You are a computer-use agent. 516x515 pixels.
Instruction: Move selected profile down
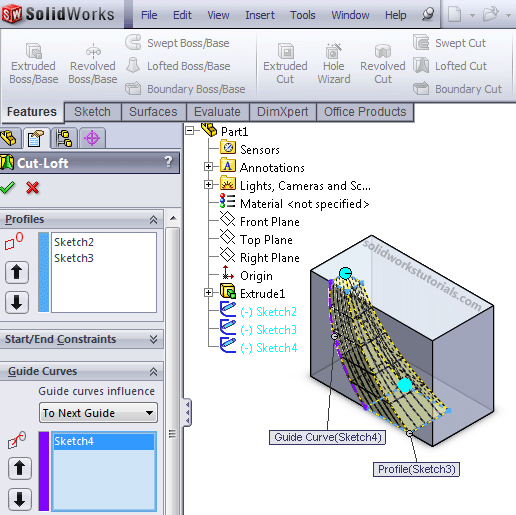(17, 302)
